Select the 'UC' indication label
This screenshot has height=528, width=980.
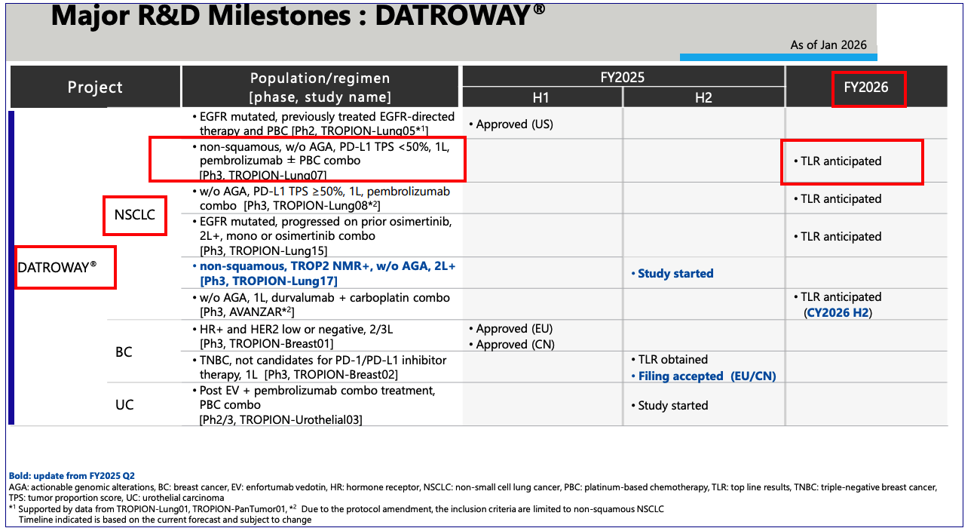click(124, 405)
